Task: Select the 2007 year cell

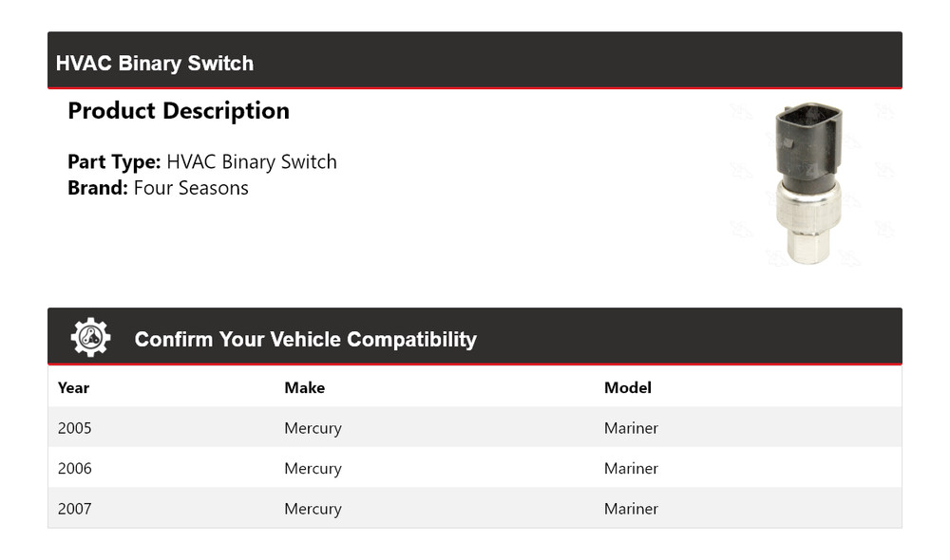Action: point(74,509)
